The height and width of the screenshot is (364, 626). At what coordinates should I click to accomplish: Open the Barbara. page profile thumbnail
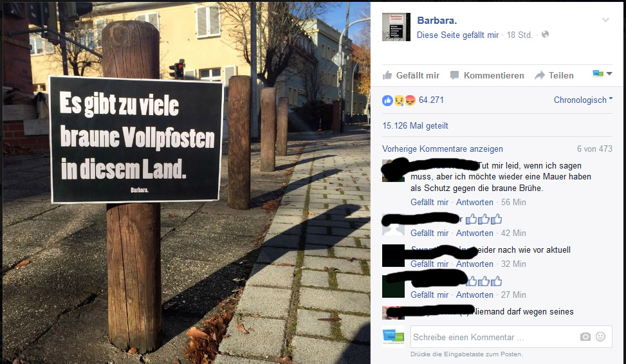coord(396,27)
